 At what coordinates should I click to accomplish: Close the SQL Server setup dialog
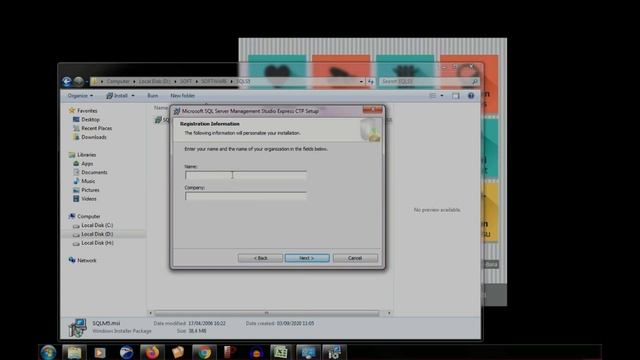pyautogui.click(x=373, y=110)
